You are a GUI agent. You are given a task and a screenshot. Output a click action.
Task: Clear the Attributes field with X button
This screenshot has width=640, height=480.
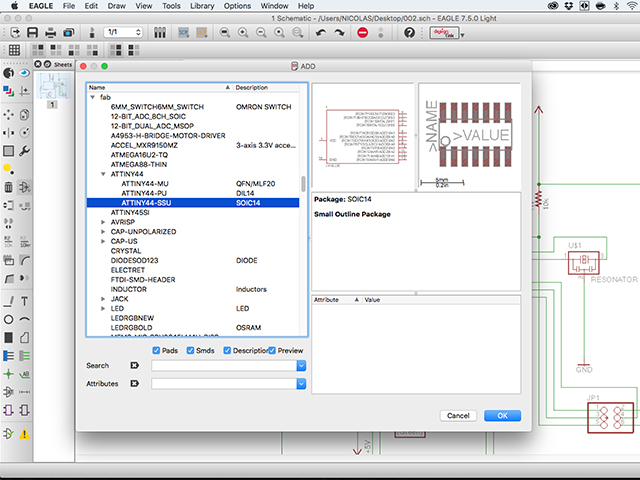[134, 383]
